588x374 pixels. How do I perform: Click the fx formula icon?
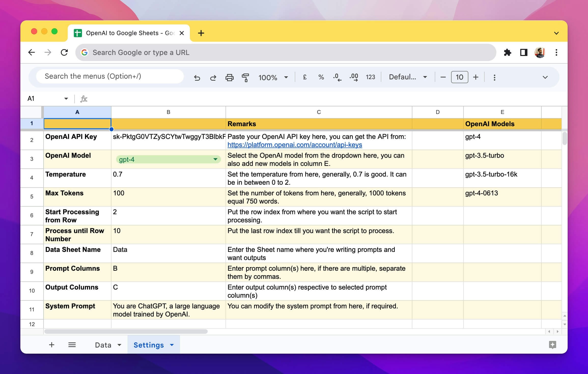point(84,99)
